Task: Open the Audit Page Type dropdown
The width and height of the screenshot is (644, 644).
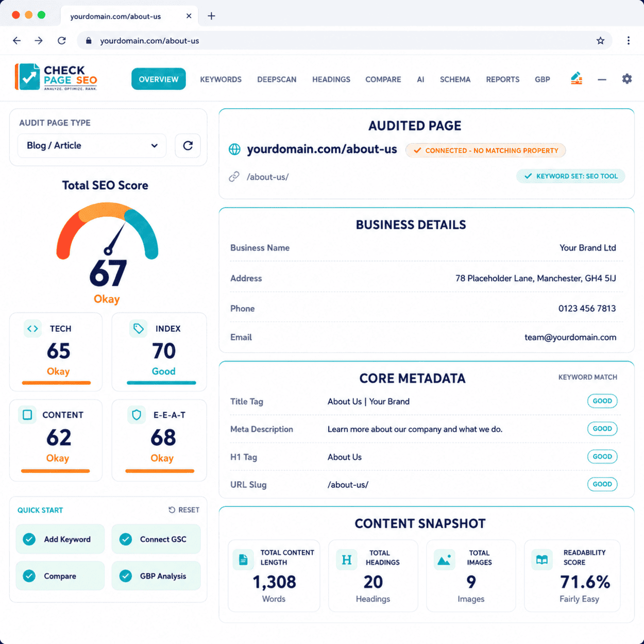Action: coord(92,146)
